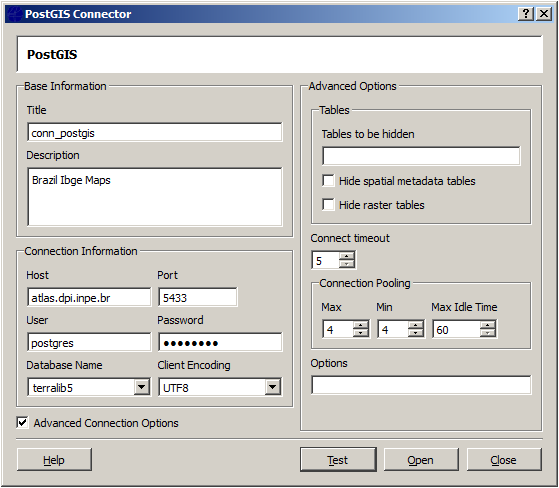The height and width of the screenshot is (488, 559).
Task: Uncheck Advanced Connection Options
Action: pyautogui.click(x=22, y=423)
